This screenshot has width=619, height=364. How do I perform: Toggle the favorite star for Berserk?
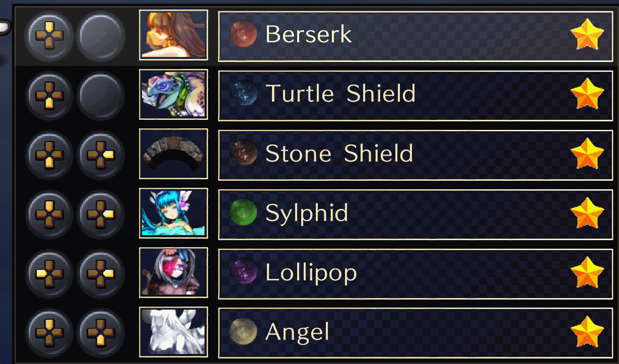point(587,35)
